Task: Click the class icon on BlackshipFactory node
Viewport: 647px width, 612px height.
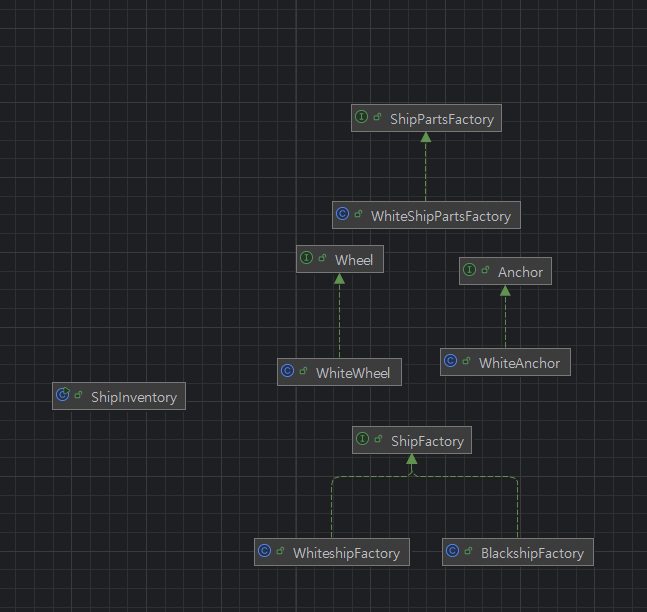Action: point(453,552)
